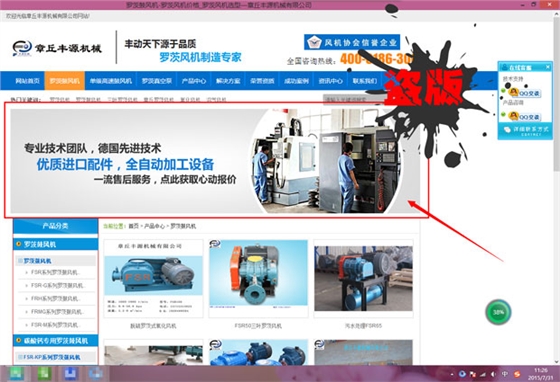The width and height of the screenshot is (560, 382).
Task: Open the 产品中心 nav item
Action: [x=194, y=81]
